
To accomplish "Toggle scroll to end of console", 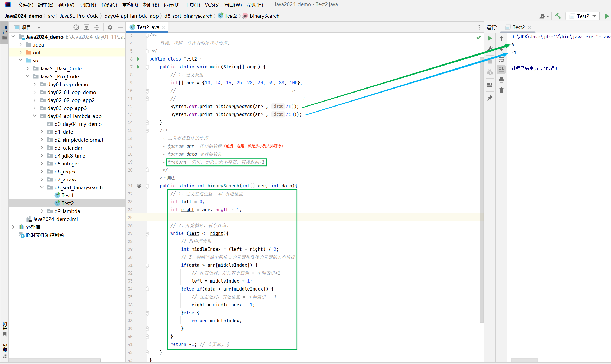I will click(501, 70).
